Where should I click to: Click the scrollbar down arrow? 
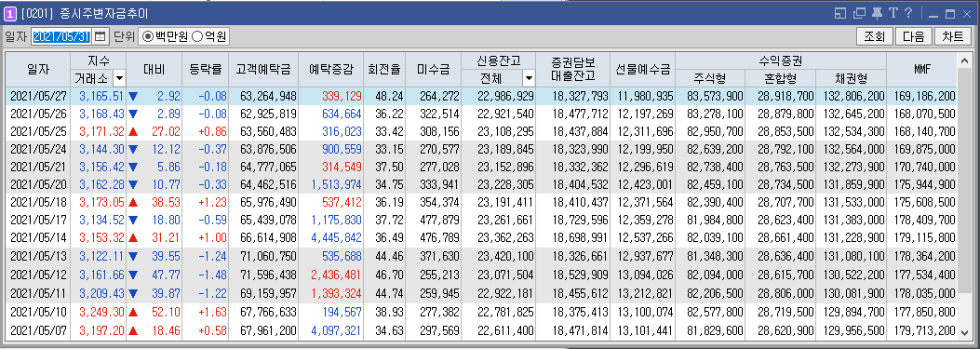[964, 332]
